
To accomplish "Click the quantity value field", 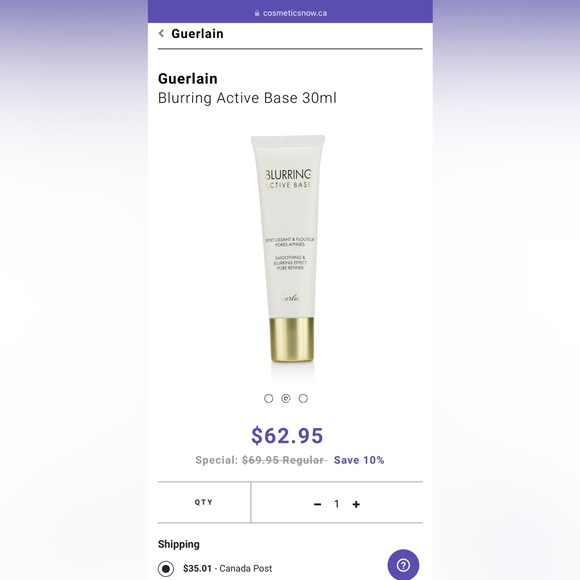I will pos(337,504).
